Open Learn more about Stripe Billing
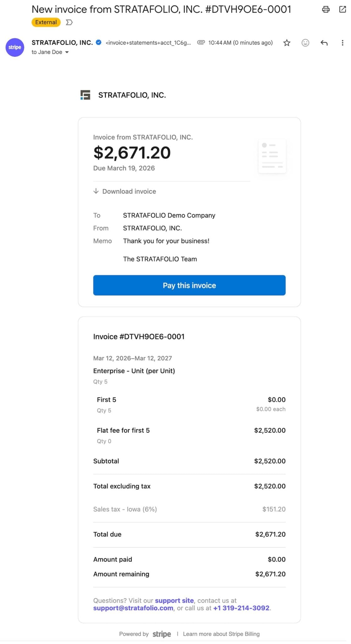 click(x=221, y=634)
